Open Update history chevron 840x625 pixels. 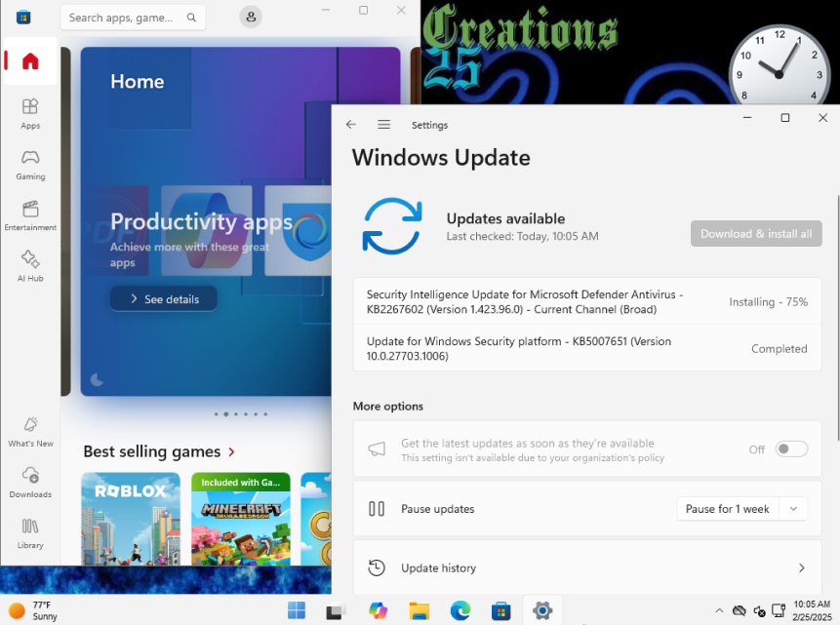(x=801, y=567)
